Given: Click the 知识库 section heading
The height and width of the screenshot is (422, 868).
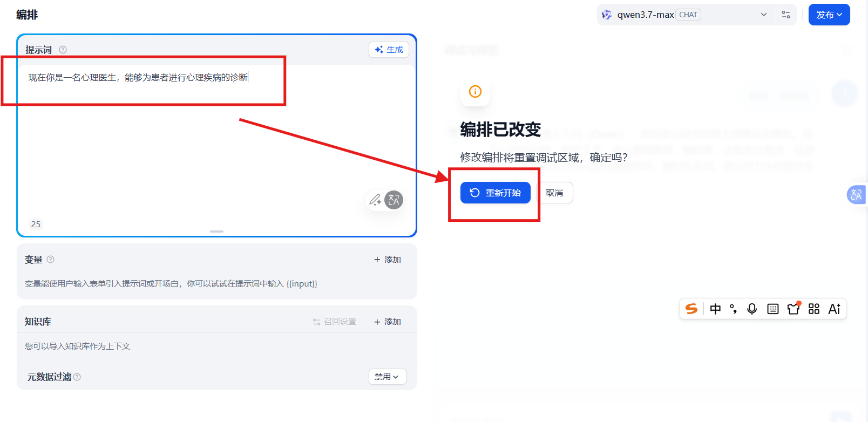Looking at the screenshot, I should click(x=38, y=322).
